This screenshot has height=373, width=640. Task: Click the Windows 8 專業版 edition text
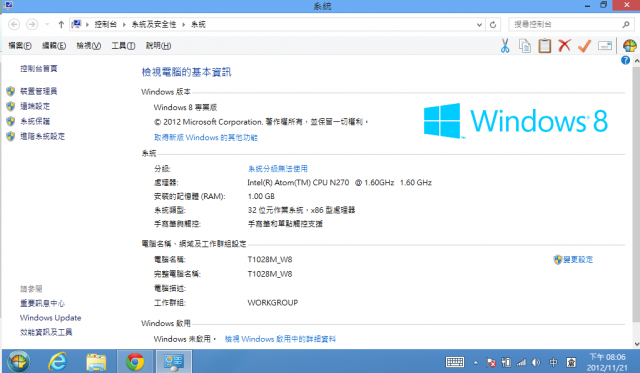point(185,107)
